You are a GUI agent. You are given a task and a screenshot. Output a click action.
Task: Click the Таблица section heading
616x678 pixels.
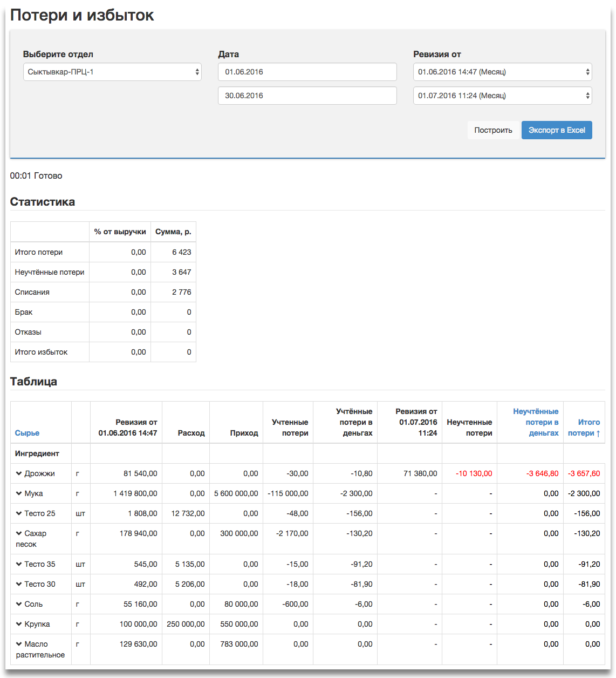33,382
